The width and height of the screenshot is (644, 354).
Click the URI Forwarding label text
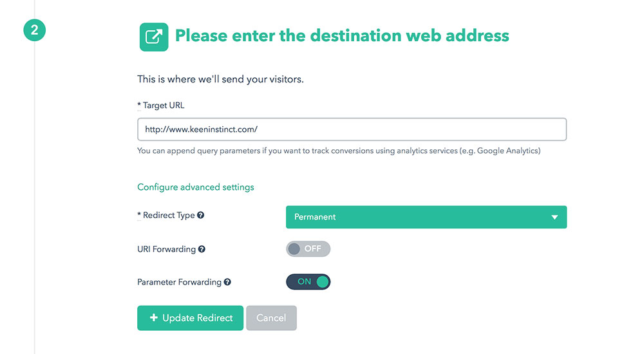tap(167, 249)
